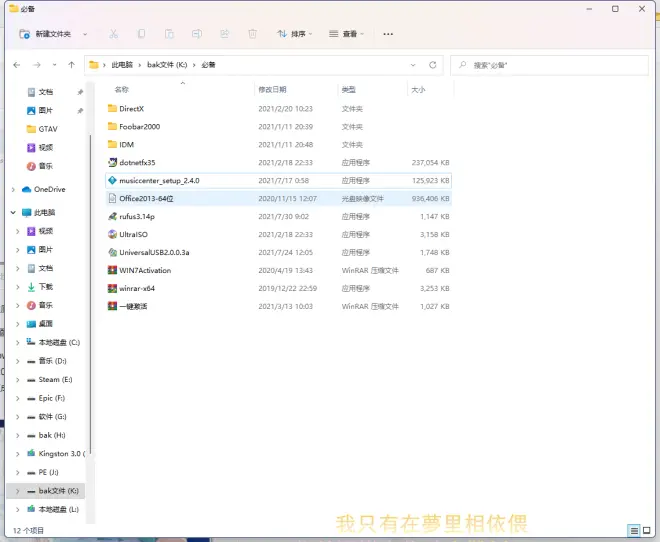Select the PE (J:) drive

pos(43,472)
